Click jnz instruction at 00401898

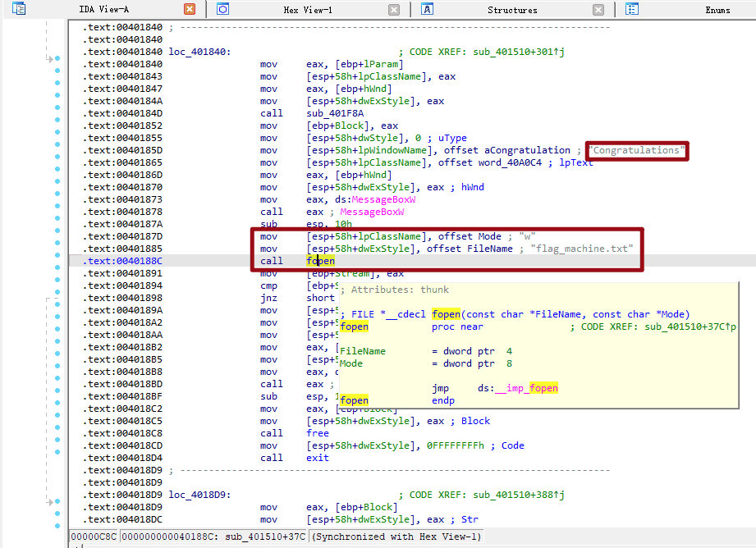pos(268,298)
